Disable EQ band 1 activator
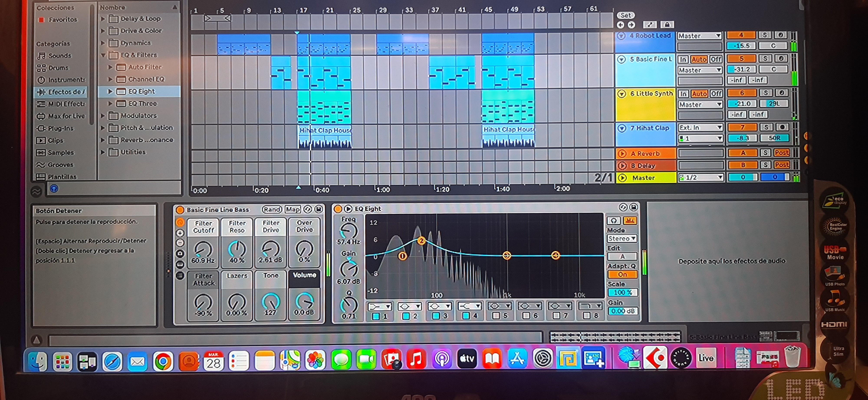This screenshot has width=868, height=400. point(376,316)
